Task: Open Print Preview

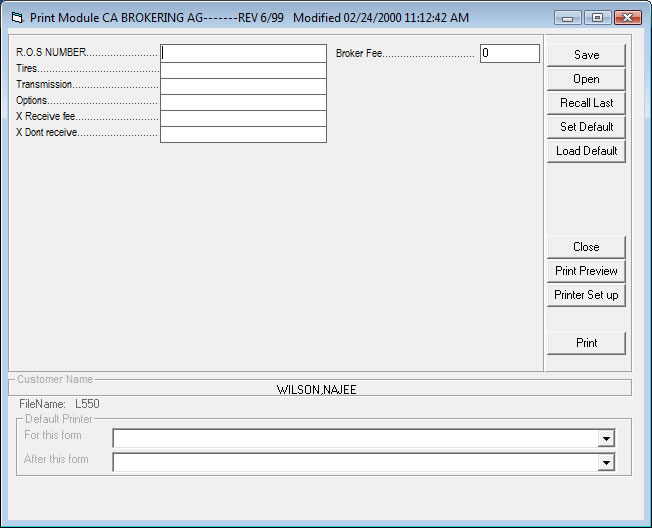Action: click(586, 271)
